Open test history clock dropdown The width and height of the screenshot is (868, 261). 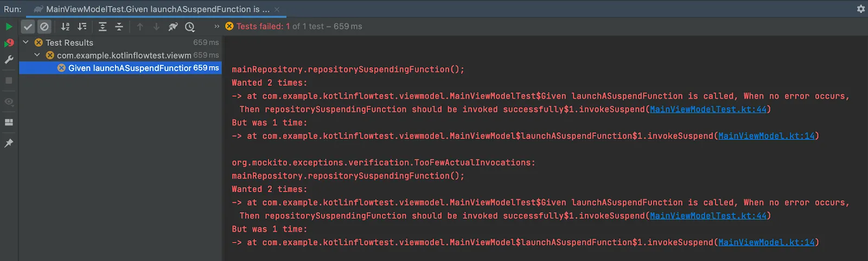(x=190, y=26)
